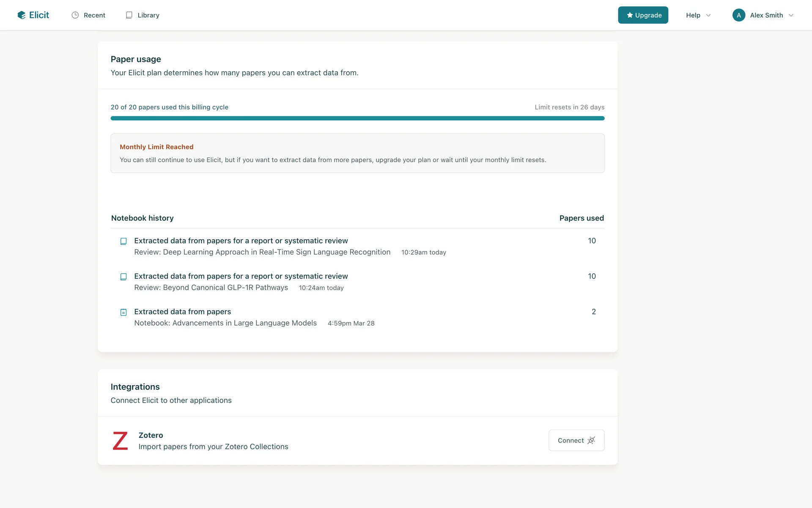Click the Library book icon
This screenshot has width=812, height=508.
[129, 15]
